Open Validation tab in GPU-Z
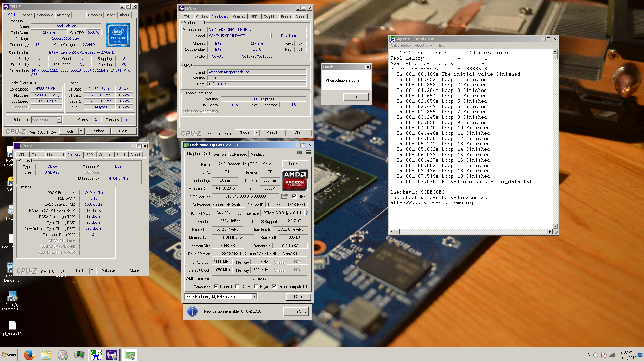644x362 pixels. click(259, 154)
